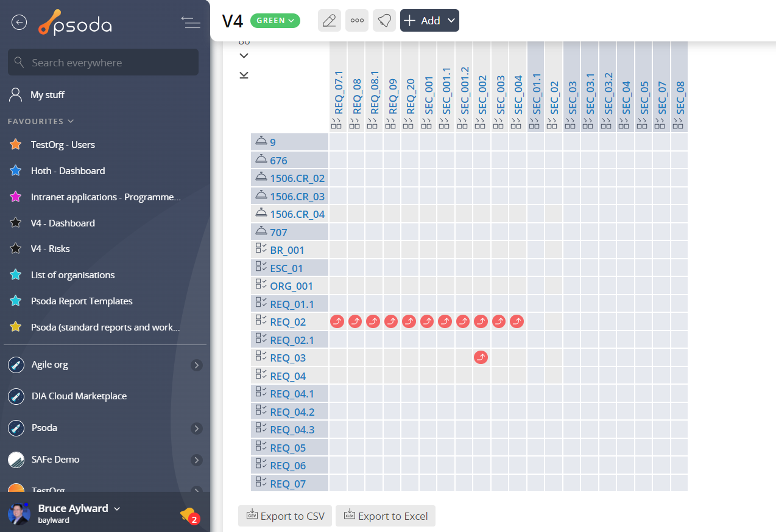Click the bell icon beside row 707
The width and height of the screenshot is (776, 532).
[261, 231]
